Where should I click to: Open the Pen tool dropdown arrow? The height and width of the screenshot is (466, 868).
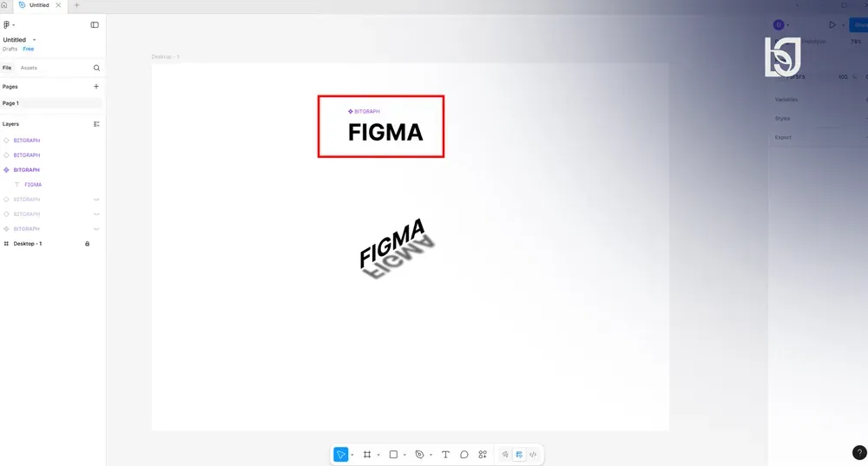pyautogui.click(x=431, y=455)
